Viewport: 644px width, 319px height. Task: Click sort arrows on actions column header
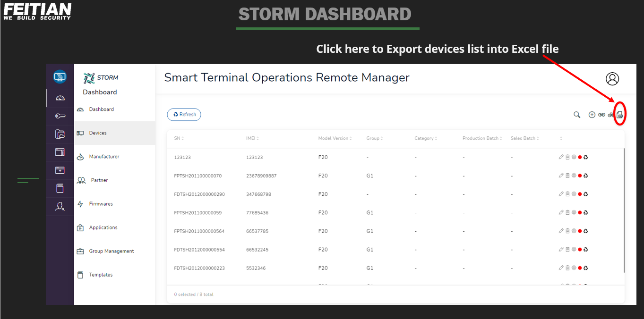coord(561,138)
